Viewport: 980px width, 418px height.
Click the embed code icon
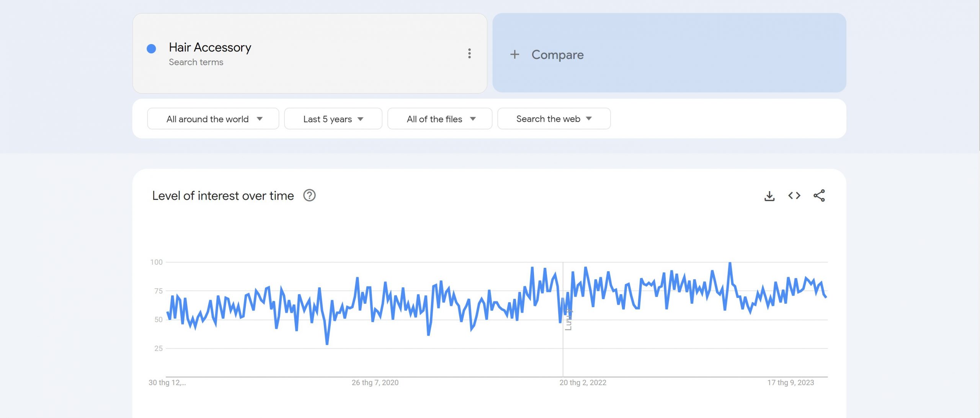click(x=794, y=196)
